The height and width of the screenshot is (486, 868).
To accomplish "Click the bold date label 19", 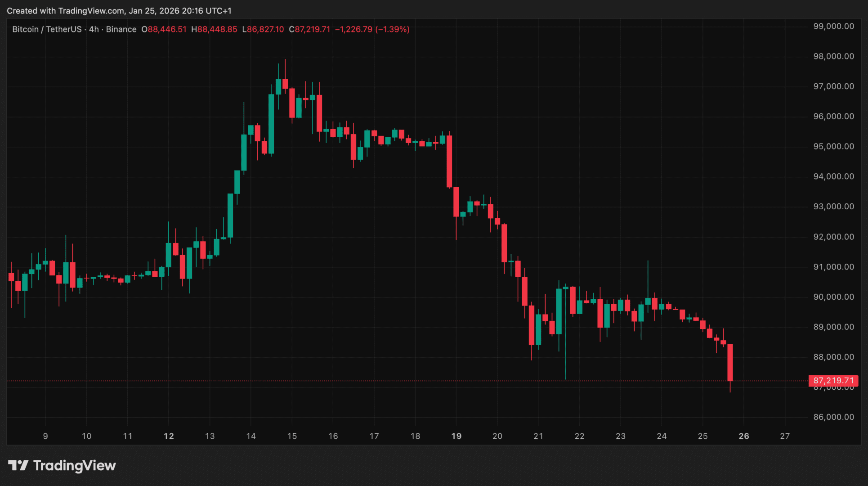I will (456, 436).
